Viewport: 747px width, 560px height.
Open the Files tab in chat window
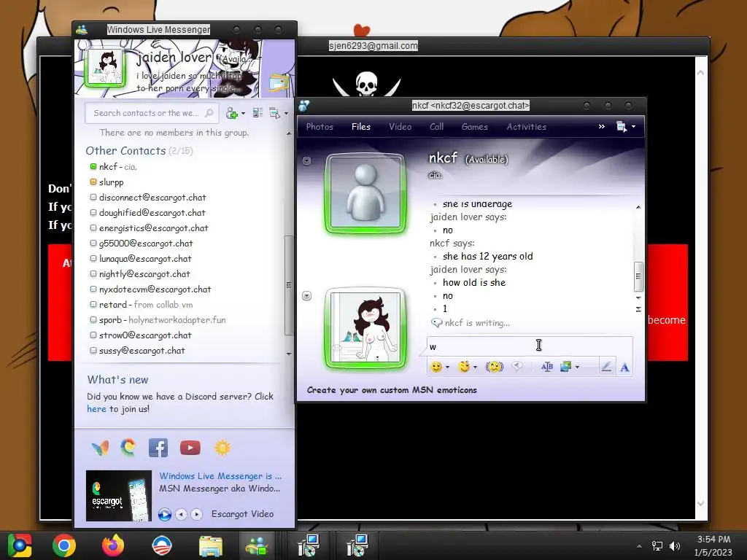point(360,127)
